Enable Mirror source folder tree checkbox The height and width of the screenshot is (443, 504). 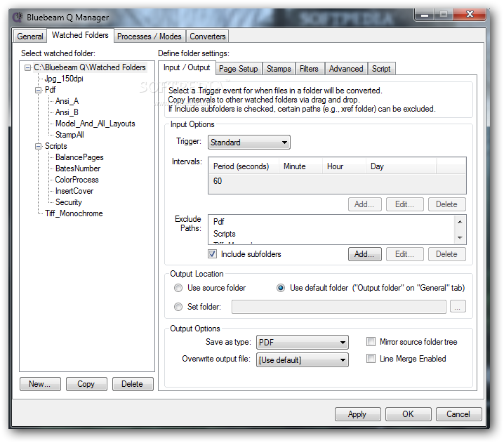pos(371,341)
